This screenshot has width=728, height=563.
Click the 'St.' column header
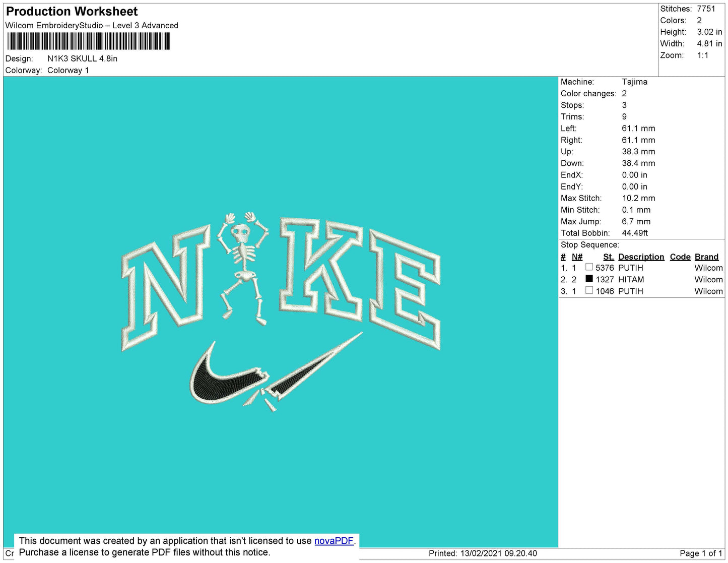click(x=609, y=257)
